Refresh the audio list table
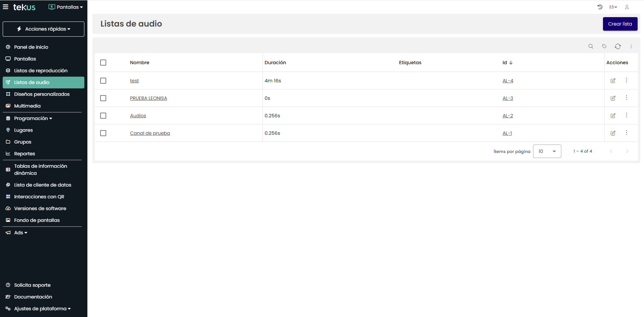The height and width of the screenshot is (317, 644). (617, 46)
